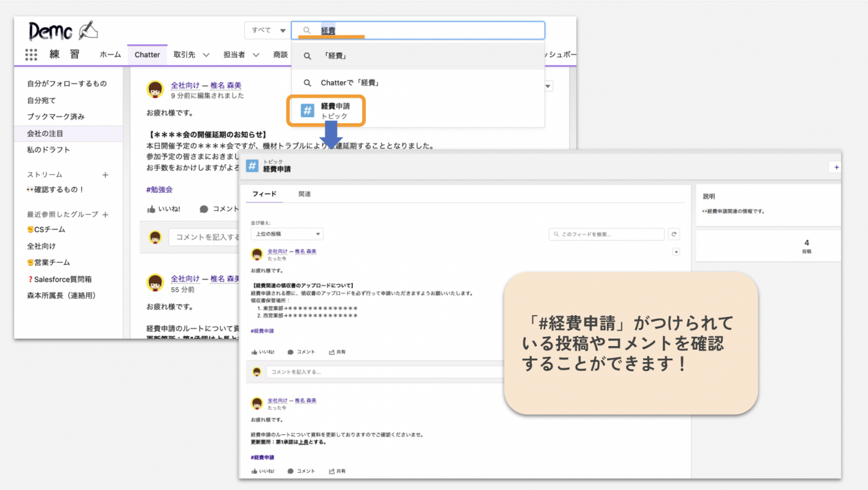This screenshot has width=868, height=490.
Task: Open the 営業チーム group
Action: click(x=48, y=262)
